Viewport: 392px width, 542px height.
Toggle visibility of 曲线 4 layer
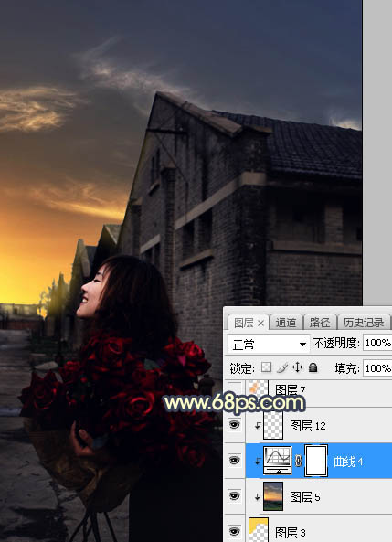235,461
